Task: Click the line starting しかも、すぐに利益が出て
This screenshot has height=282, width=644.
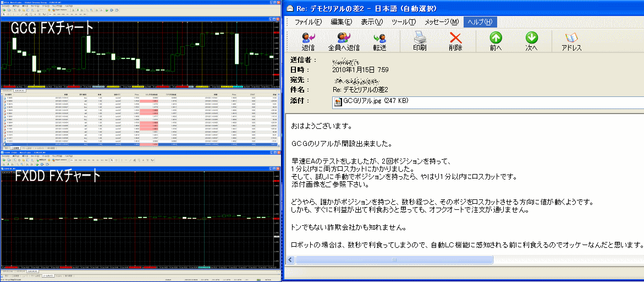Action: click(x=409, y=210)
